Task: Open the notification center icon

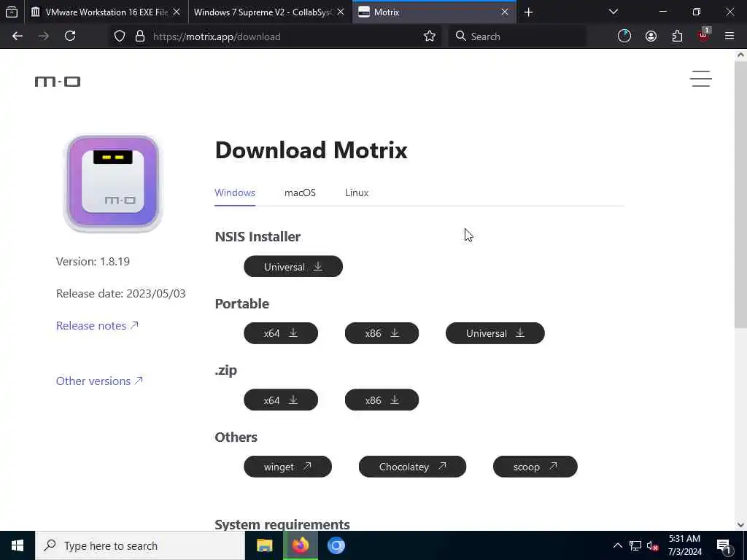Action: pyautogui.click(x=724, y=545)
